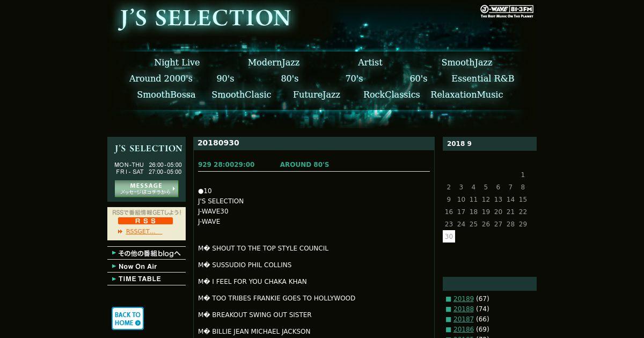Open the RockClassics category
644x338 pixels.
pyautogui.click(x=392, y=94)
